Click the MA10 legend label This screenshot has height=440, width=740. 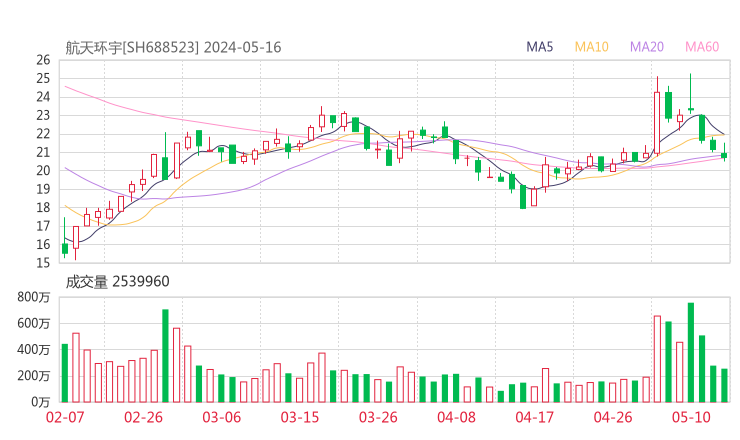(591, 47)
